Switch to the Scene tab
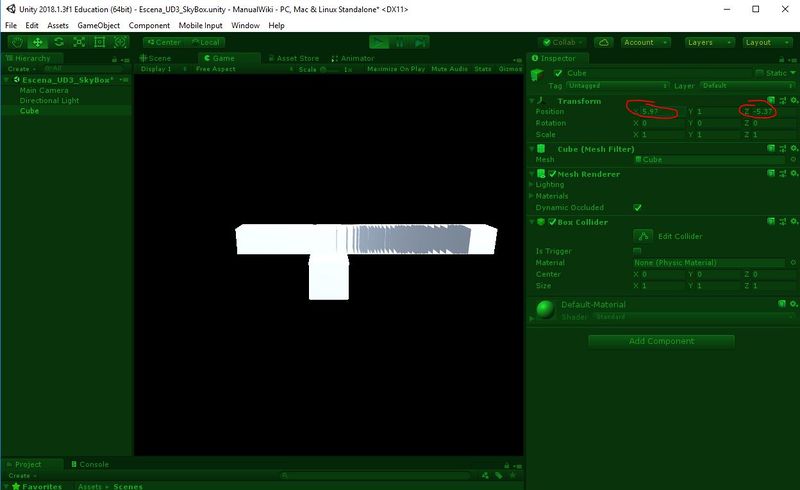 [156, 58]
